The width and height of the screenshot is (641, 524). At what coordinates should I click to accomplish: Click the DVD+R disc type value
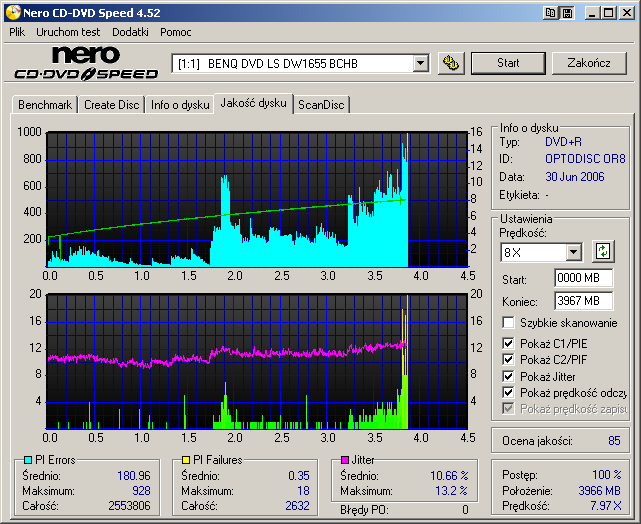(x=563, y=142)
